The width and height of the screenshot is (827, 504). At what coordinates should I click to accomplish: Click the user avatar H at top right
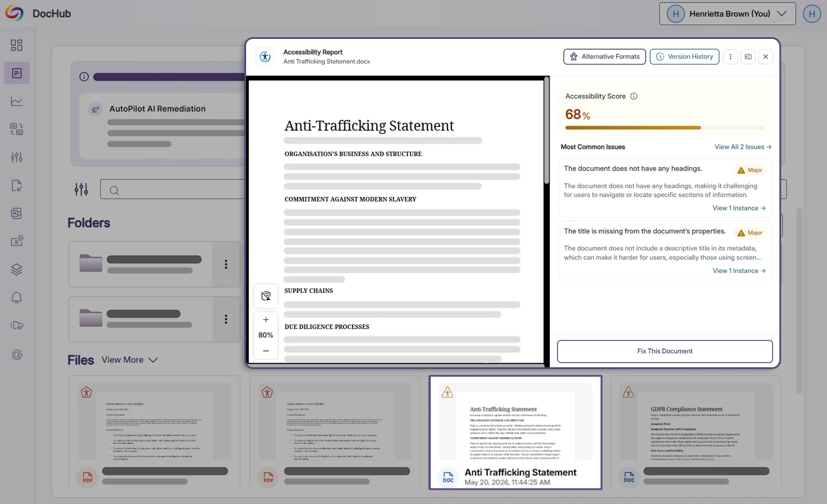coord(812,14)
